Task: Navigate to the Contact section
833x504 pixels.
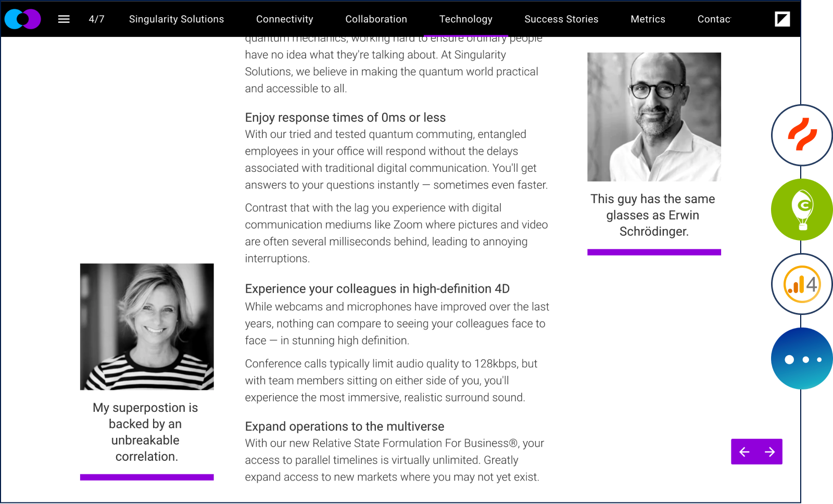Action: pyautogui.click(x=714, y=19)
